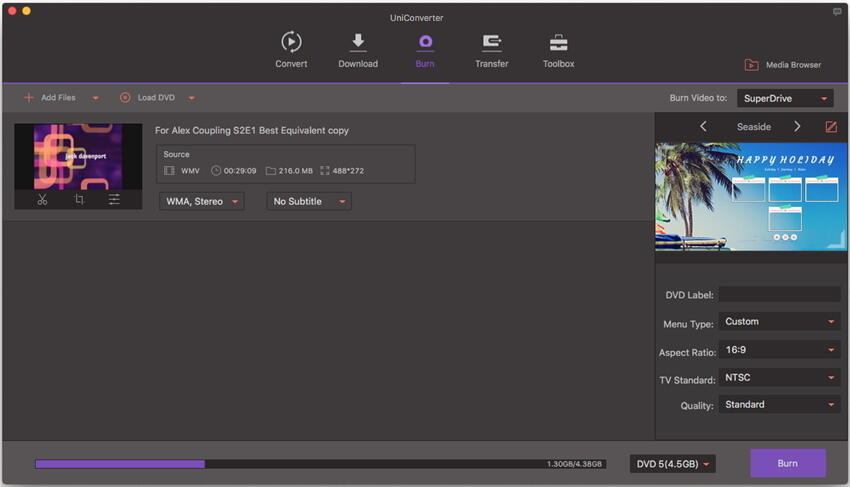Open the Media Browser

point(783,65)
